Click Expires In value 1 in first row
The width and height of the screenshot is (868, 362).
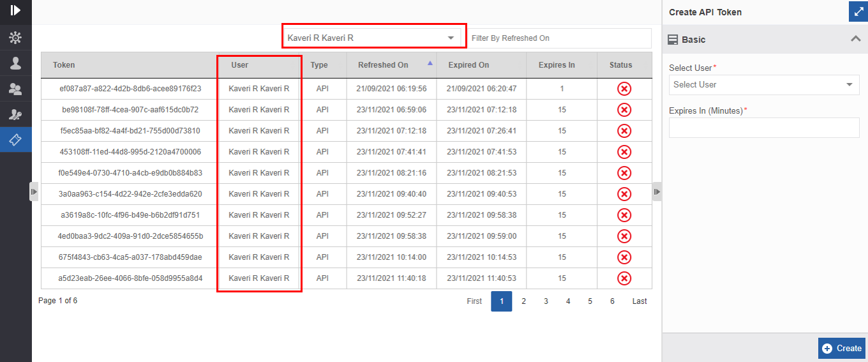point(562,89)
